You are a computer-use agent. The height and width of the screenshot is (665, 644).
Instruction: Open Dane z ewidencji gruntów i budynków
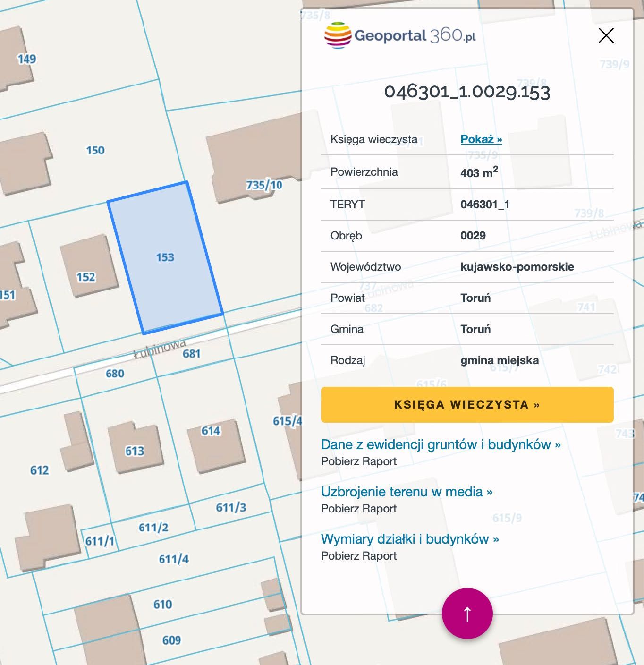click(x=441, y=444)
